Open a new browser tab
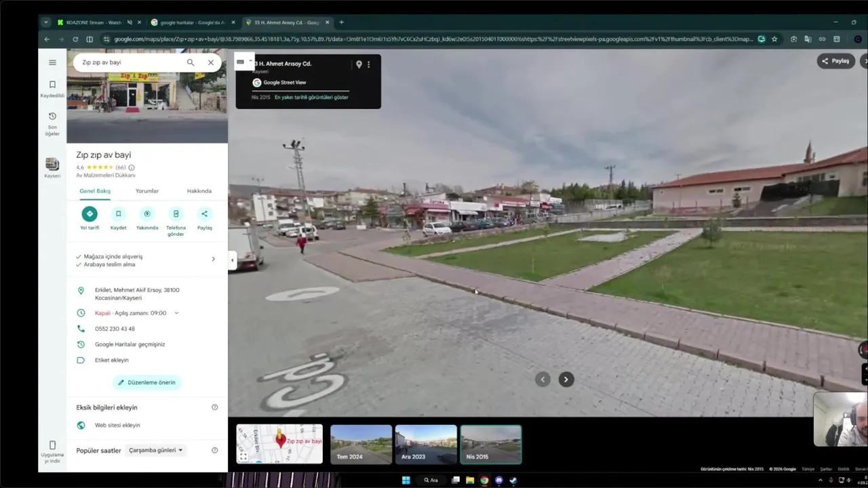This screenshot has height=488, width=868. (341, 22)
